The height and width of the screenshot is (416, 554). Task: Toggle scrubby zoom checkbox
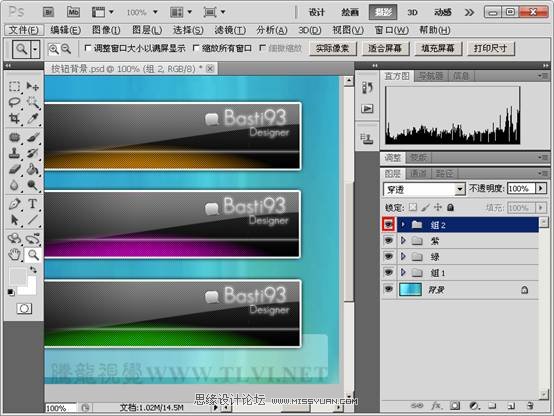pos(263,48)
